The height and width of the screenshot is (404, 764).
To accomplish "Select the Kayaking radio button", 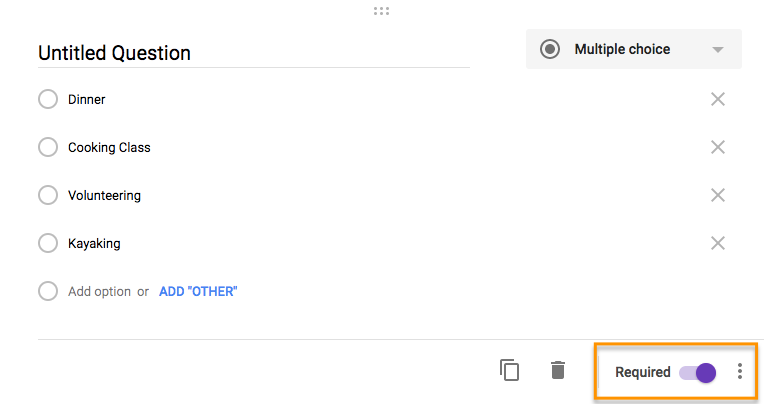I will (48, 243).
